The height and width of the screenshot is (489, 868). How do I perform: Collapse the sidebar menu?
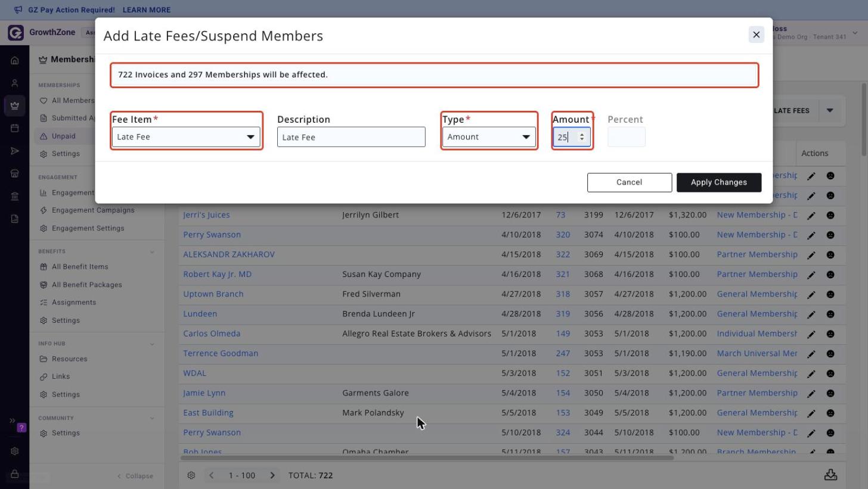coord(135,476)
